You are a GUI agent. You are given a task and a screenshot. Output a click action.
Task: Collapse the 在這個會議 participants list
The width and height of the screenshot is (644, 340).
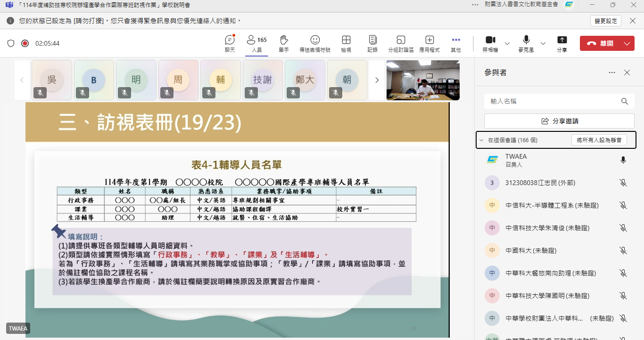(481, 140)
